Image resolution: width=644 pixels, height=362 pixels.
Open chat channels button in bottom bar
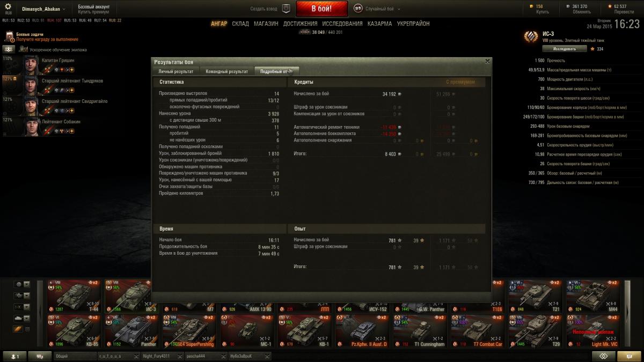pos(39,356)
